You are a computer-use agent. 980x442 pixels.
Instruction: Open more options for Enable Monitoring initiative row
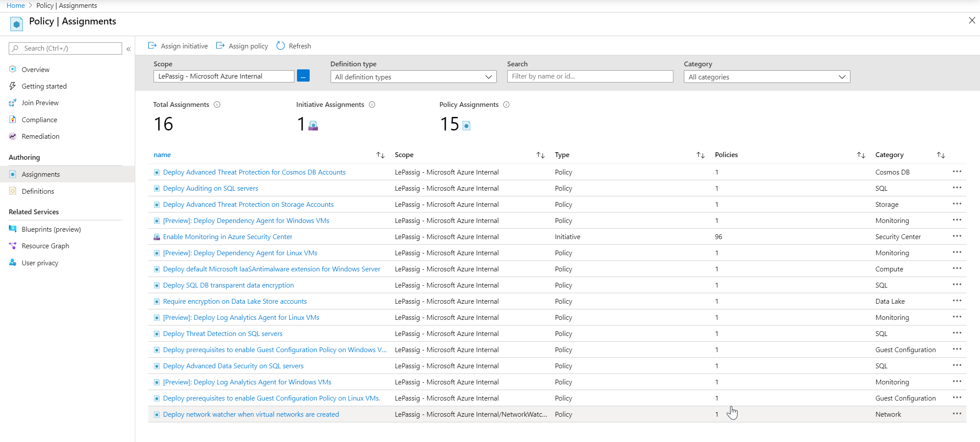click(x=957, y=236)
